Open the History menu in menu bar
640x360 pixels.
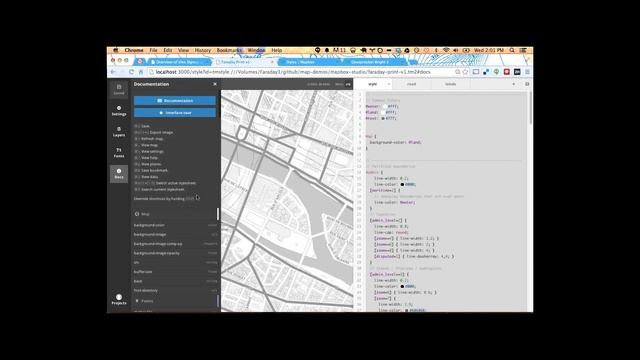click(x=203, y=50)
